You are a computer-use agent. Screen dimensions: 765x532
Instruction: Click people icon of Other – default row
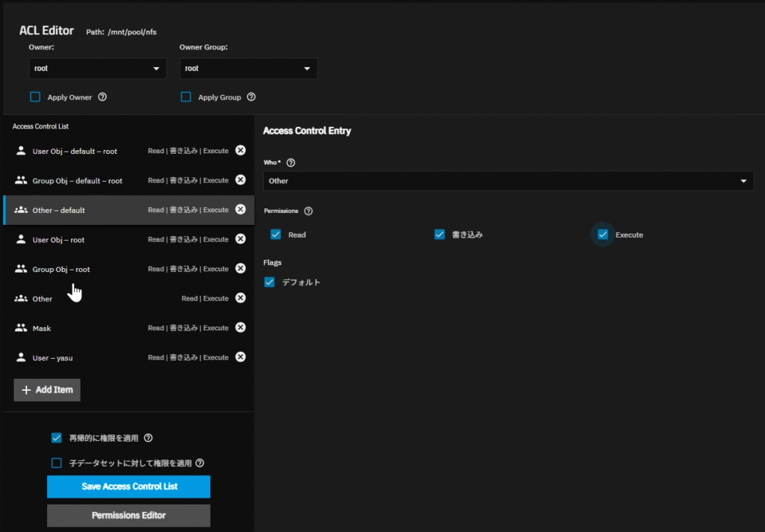click(20, 210)
